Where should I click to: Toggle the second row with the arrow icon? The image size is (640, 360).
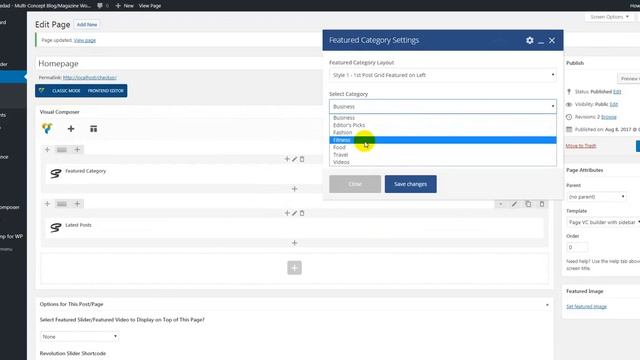(500, 204)
